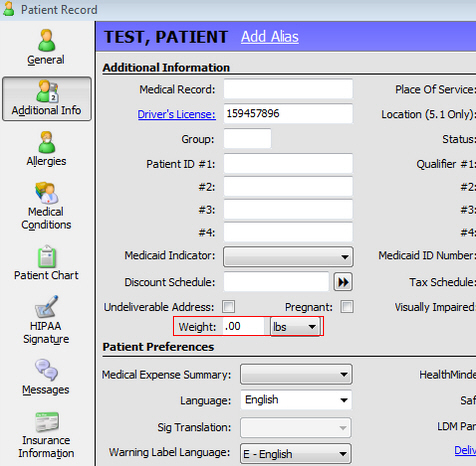476x466 pixels.
Task: Open the HIPAA Signature icon
Action: pyautogui.click(x=46, y=306)
